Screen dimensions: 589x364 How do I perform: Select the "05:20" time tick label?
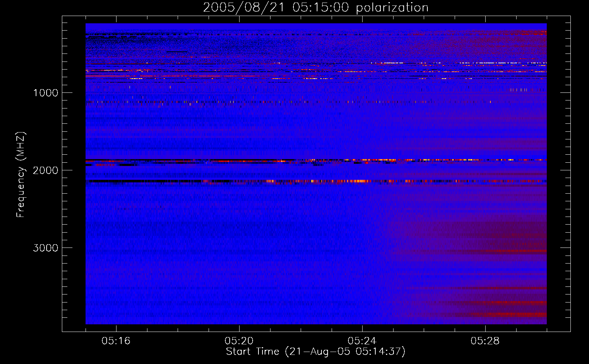pos(239,341)
